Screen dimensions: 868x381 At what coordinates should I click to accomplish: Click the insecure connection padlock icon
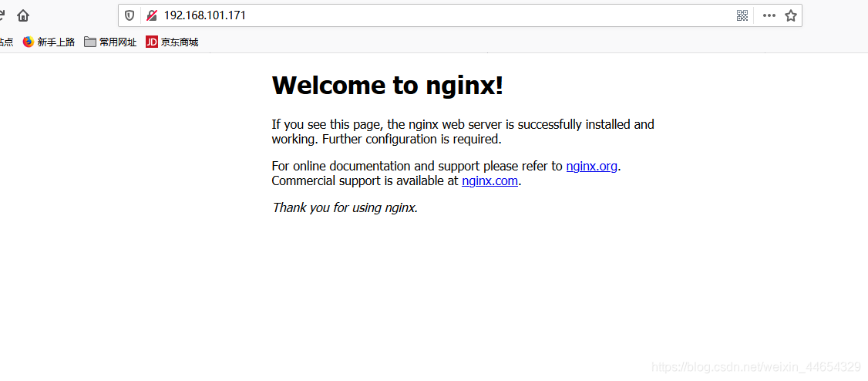pyautogui.click(x=151, y=15)
